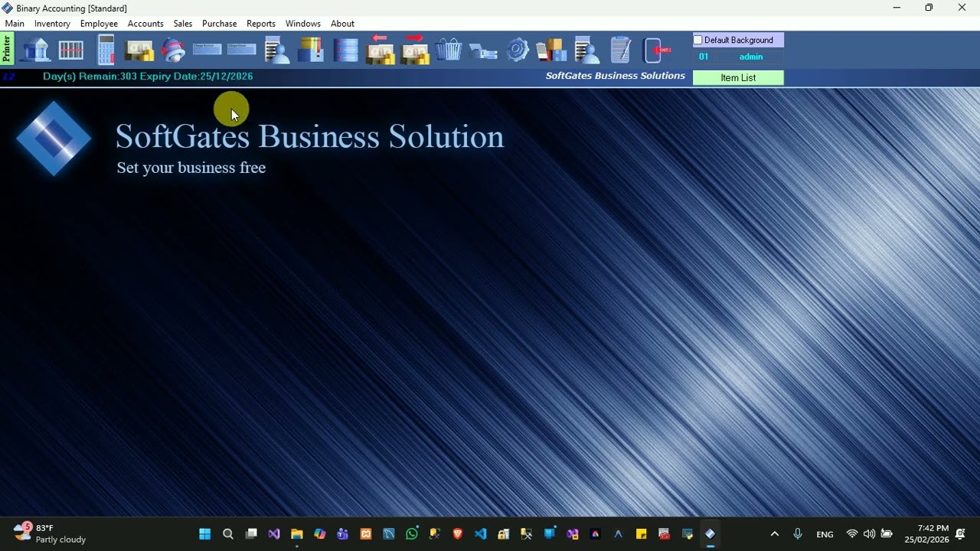Viewport: 980px width, 551px height.
Task: Open the cash icon with left arrow
Action: [x=380, y=50]
